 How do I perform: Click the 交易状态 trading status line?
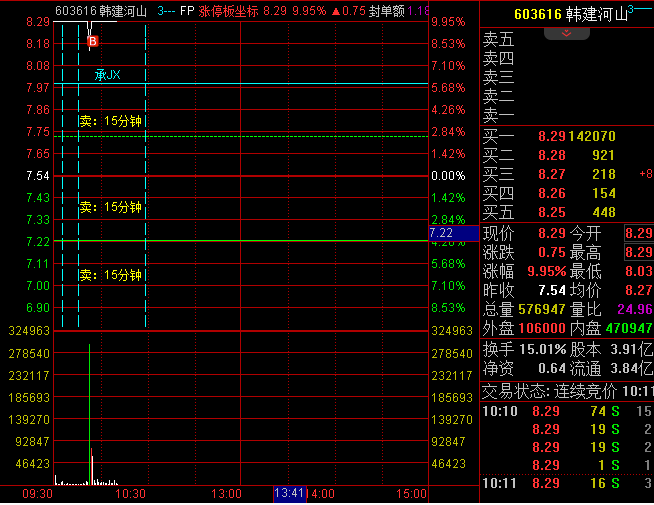click(x=566, y=391)
